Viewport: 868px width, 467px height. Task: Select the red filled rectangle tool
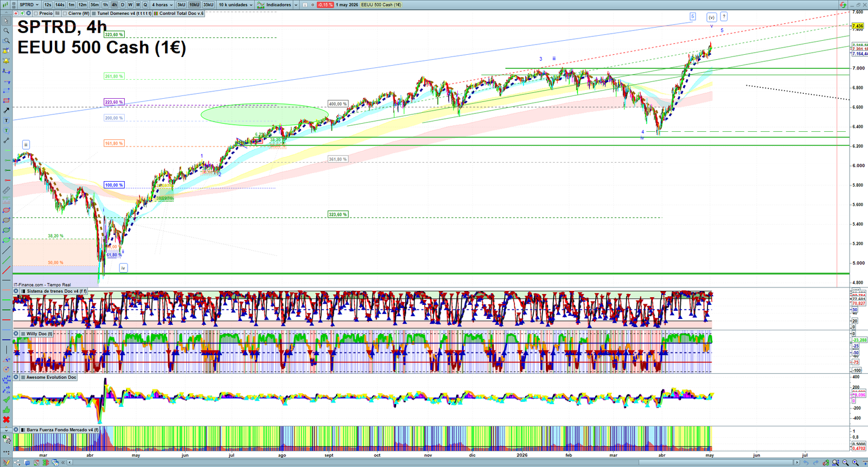[x=6, y=100]
